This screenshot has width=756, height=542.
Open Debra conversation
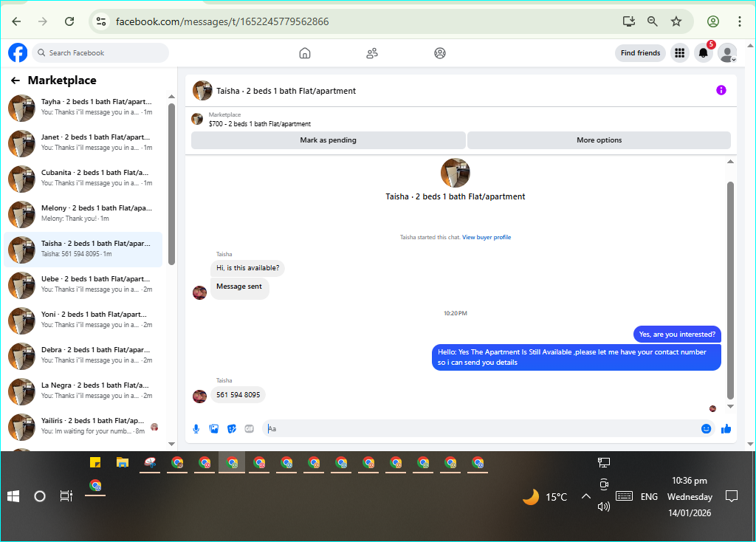click(83, 356)
